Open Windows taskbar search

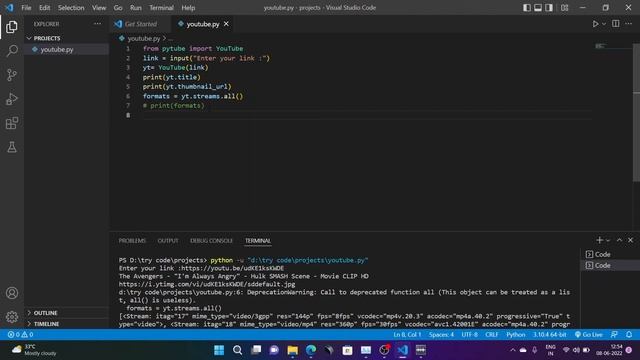click(238, 350)
